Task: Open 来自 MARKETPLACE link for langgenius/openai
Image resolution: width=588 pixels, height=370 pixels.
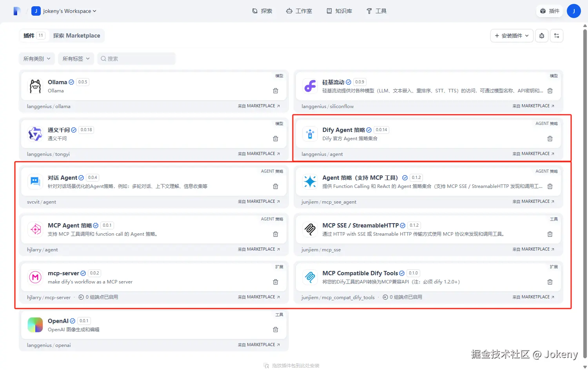Action: tap(259, 345)
